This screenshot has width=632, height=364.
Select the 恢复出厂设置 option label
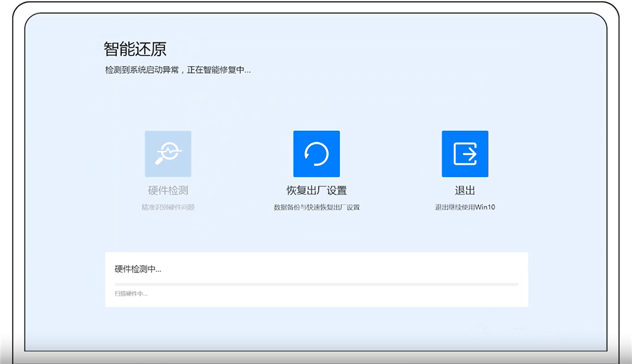(x=316, y=188)
